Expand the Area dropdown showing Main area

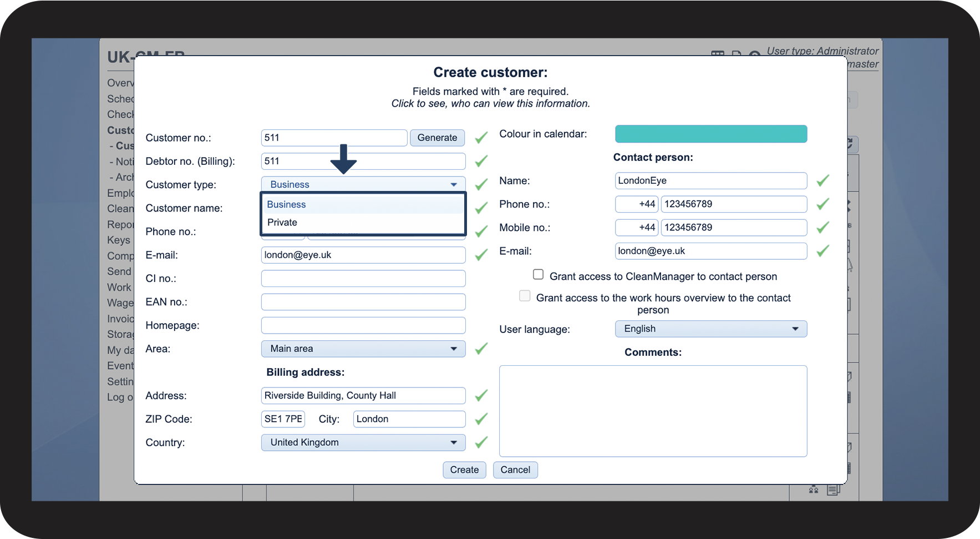[363, 349]
